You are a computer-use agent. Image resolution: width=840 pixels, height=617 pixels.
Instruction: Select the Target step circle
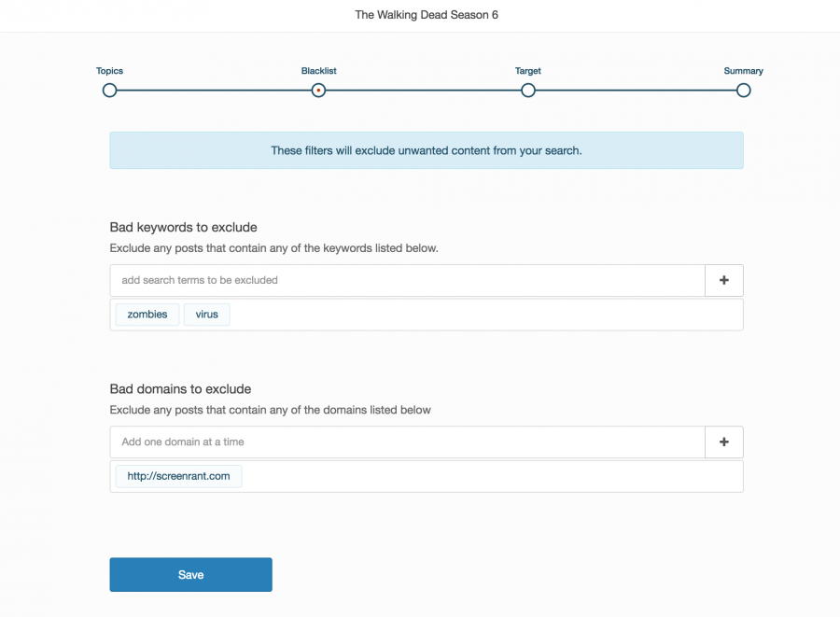tap(527, 91)
